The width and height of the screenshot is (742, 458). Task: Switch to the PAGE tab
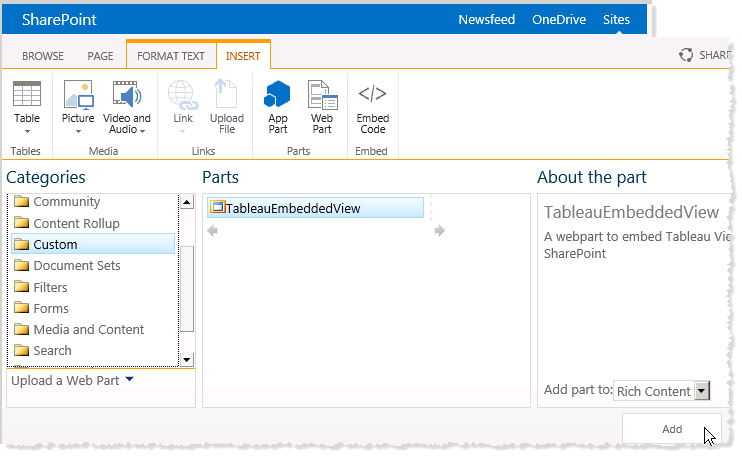100,56
